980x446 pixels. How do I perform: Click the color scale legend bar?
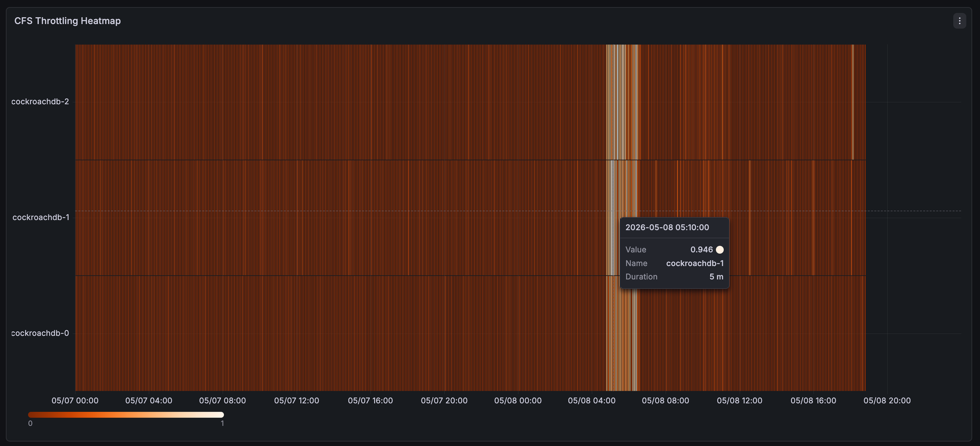tap(126, 415)
